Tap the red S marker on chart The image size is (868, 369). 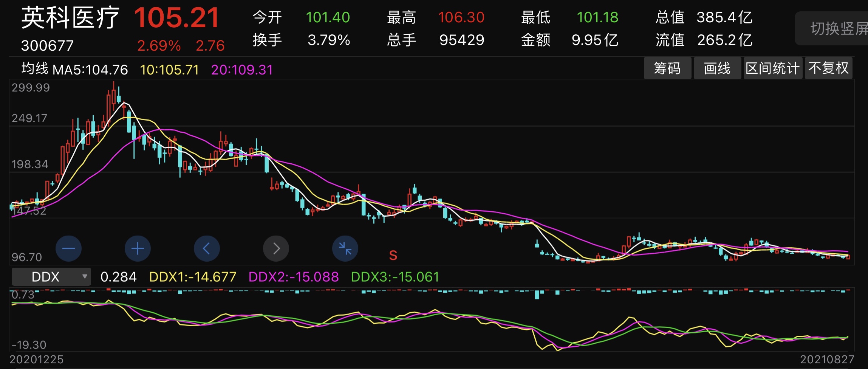pos(393,256)
